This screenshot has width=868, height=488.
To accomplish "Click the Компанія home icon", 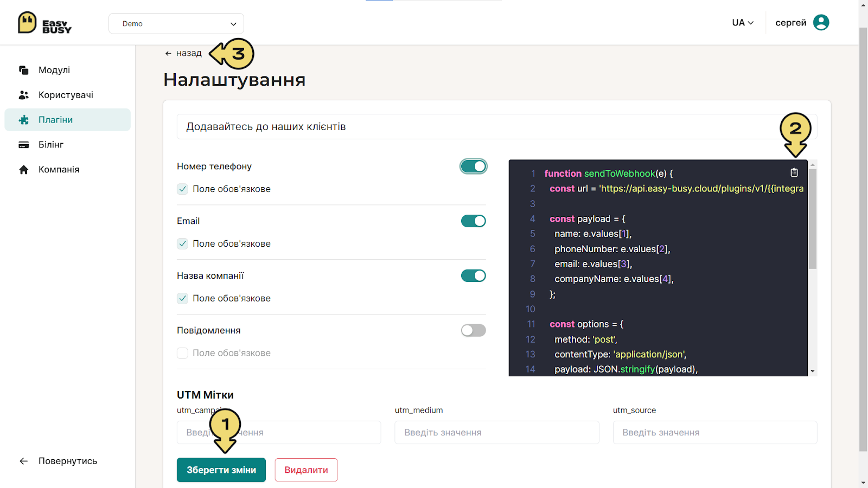I will [23, 170].
